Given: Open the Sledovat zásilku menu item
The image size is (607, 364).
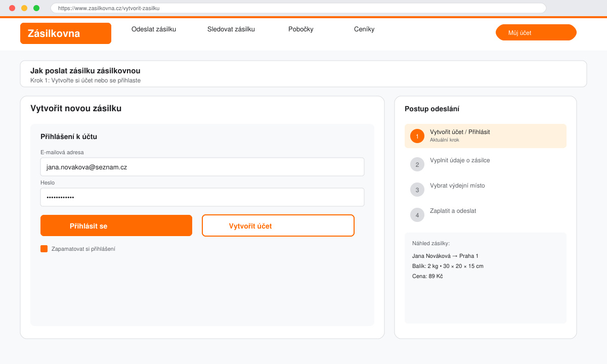Looking at the screenshot, I should [231, 29].
